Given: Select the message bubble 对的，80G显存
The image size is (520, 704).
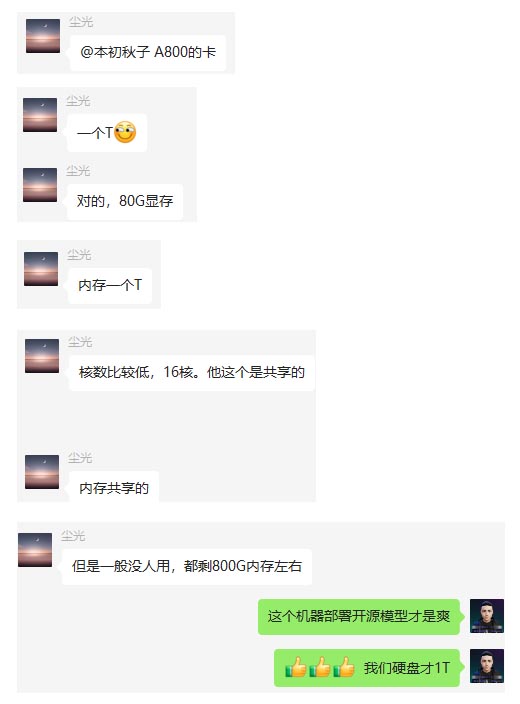Looking at the screenshot, I should click(x=125, y=201).
